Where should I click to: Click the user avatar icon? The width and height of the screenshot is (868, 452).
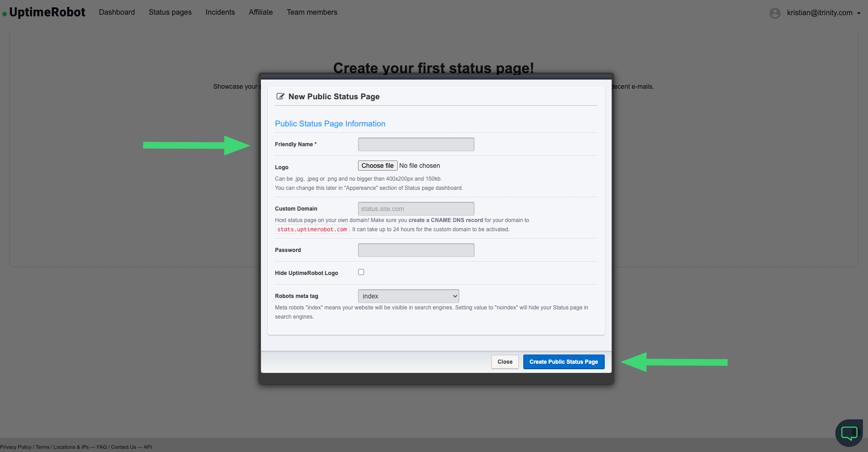pyautogui.click(x=775, y=13)
